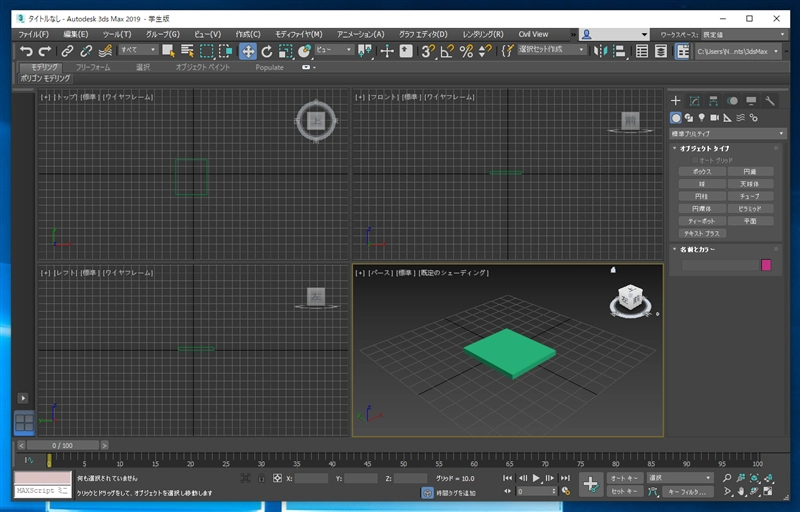Open the 編集(E) menu
The width and height of the screenshot is (800, 512).
(76, 34)
